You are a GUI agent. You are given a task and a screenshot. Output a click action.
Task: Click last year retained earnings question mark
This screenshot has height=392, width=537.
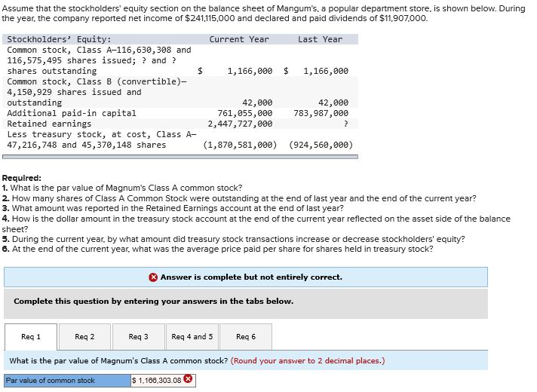(x=345, y=124)
